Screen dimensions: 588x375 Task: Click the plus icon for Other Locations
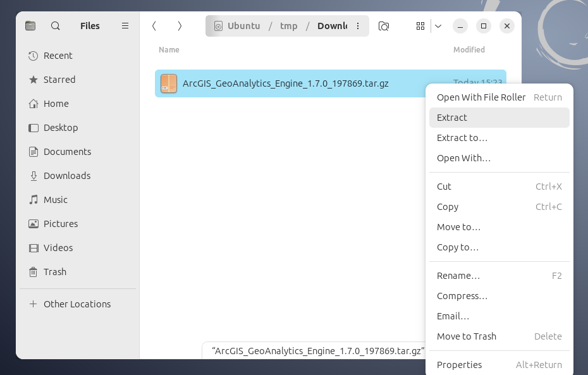33,304
